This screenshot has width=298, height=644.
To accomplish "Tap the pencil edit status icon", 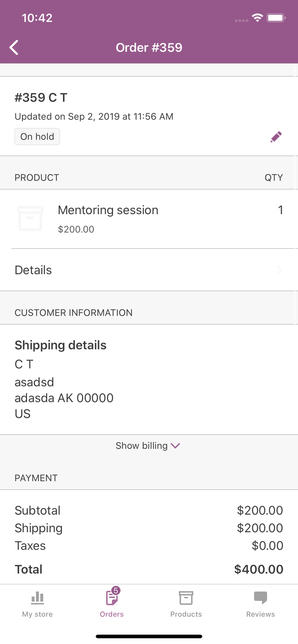I will 276,137.
